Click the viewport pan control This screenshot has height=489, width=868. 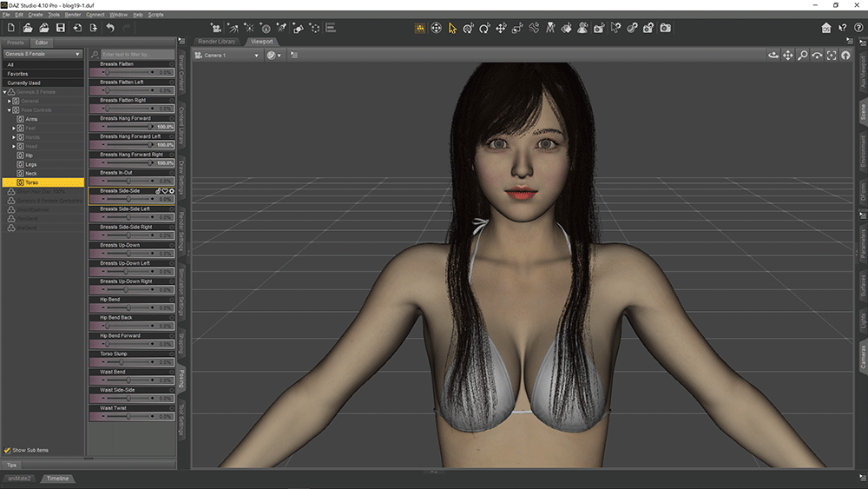tap(788, 56)
